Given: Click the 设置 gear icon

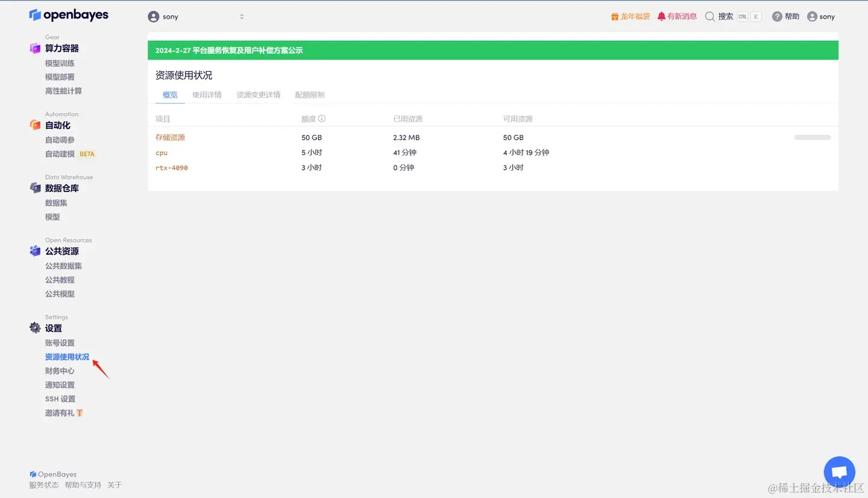Looking at the screenshot, I should tap(35, 328).
